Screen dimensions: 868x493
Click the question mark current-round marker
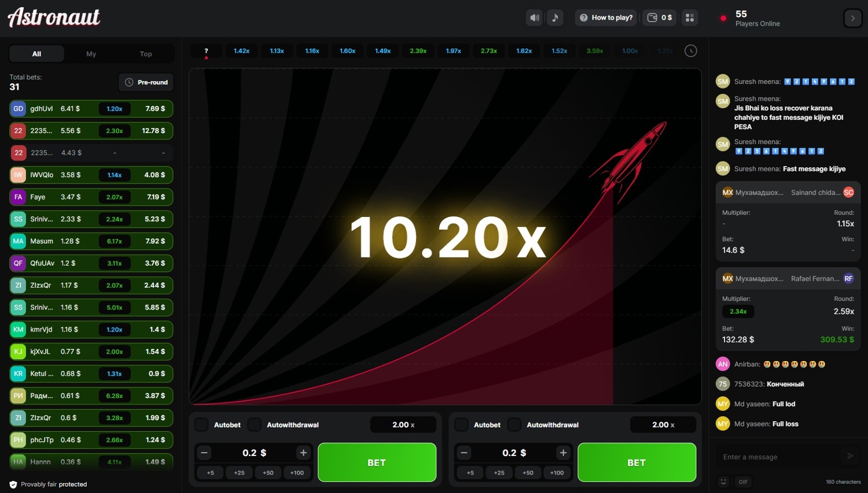pyautogui.click(x=206, y=51)
